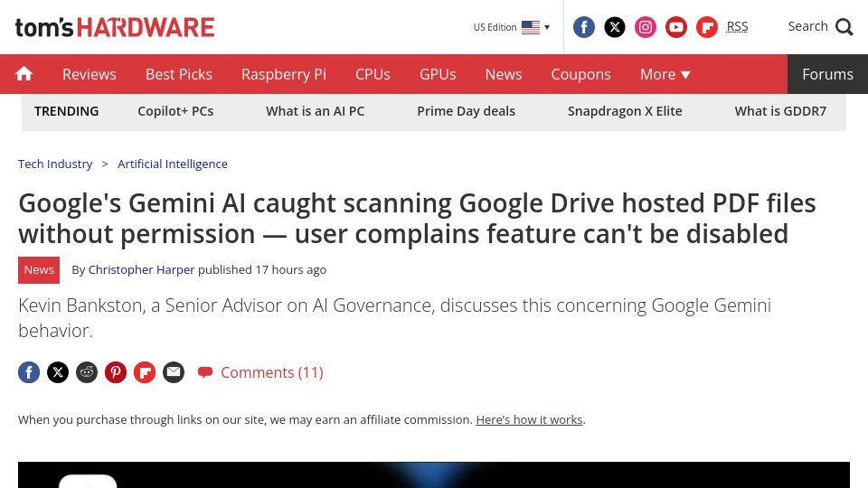Share article on Reddit
868x488 pixels.
tap(87, 372)
